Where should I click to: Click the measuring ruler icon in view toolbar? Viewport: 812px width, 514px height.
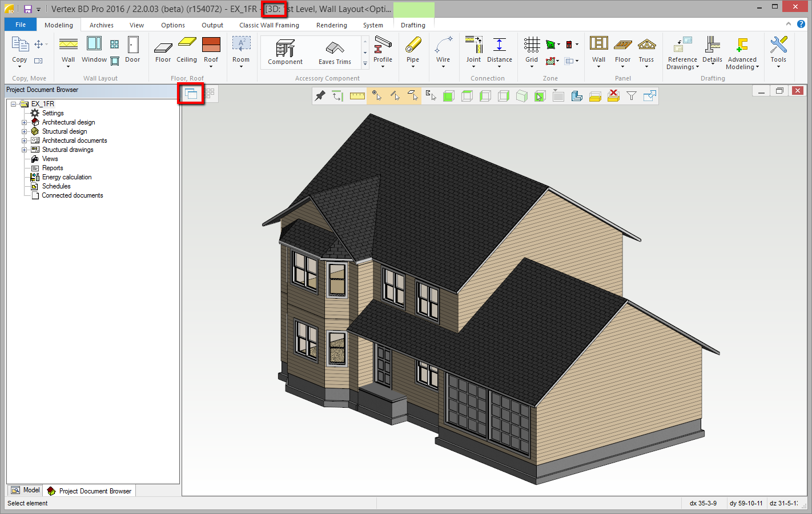pos(357,96)
